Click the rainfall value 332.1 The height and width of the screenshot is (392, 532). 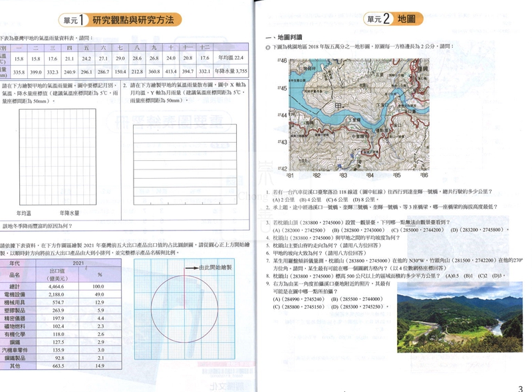205,72
